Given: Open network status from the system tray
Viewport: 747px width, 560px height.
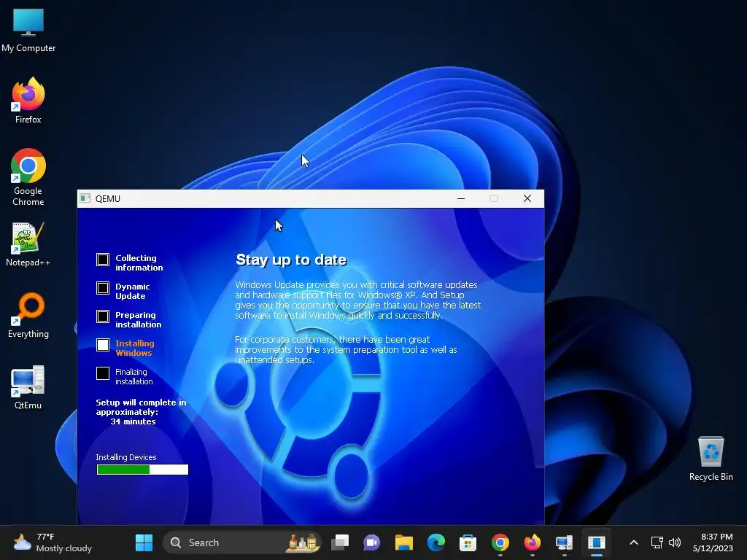Looking at the screenshot, I should [657, 542].
